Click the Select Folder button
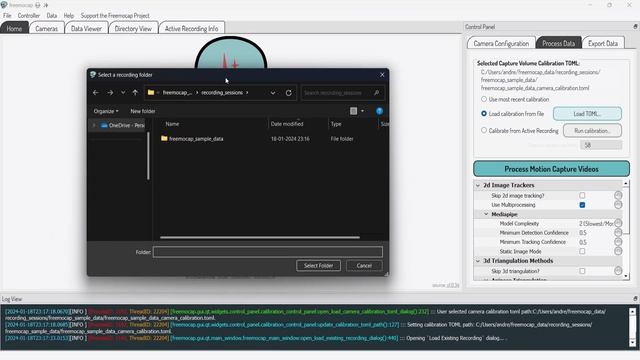 pyautogui.click(x=318, y=265)
